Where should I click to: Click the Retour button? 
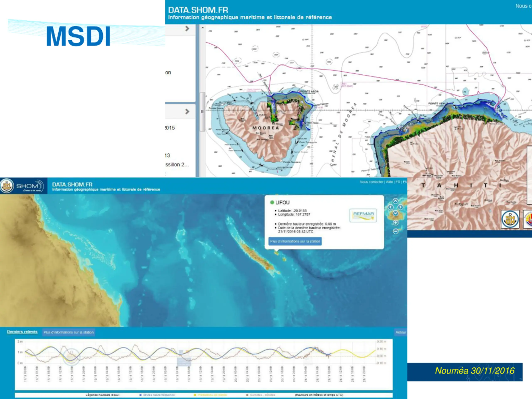coord(400,332)
